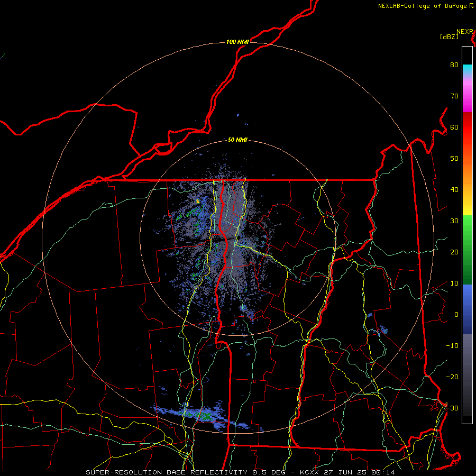Click the 0 value on dBZ scale

[456, 315]
